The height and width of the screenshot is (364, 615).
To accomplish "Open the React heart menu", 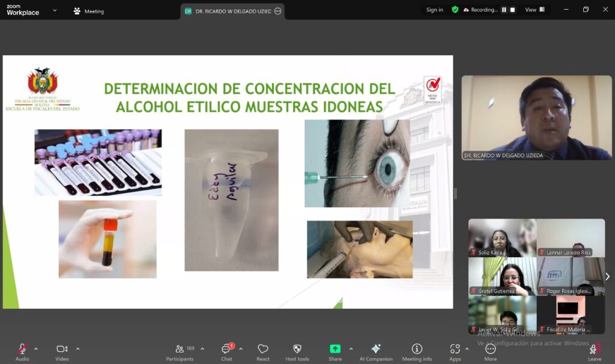I will click(263, 352).
